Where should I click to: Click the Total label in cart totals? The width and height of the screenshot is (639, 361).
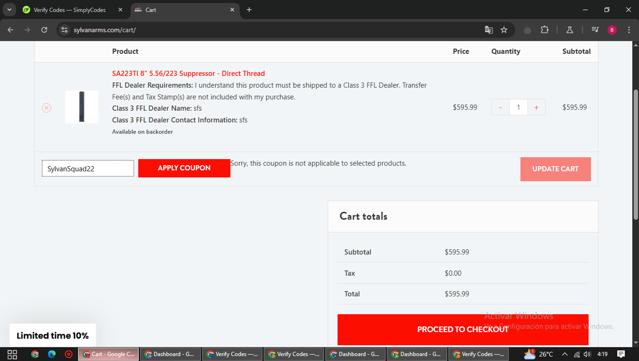pyautogui.click(x=352, y=294)
